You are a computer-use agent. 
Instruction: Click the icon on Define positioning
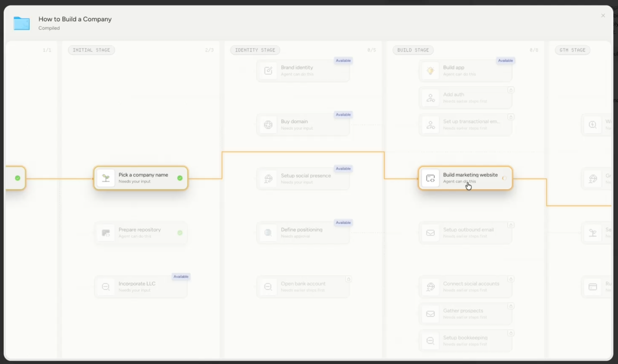pos(268,233)
